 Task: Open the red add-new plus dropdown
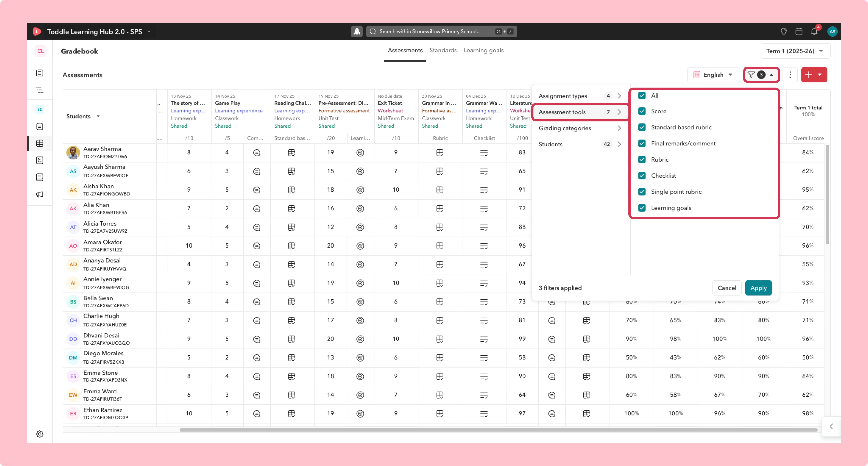(x=814, y=75)
